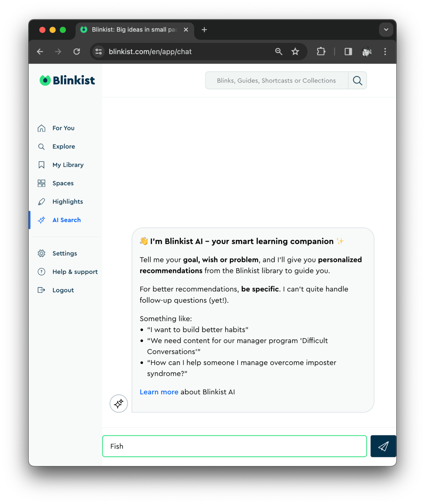This screenshot has height=504, width=425.
Task: Click the chat input containing Fish
Action: coord(234,446)
